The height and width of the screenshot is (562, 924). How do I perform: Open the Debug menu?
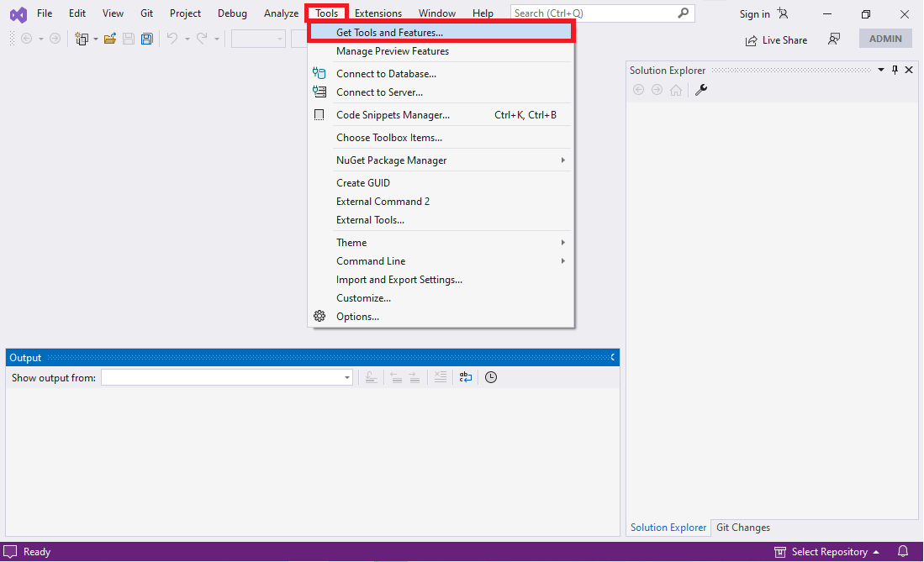tap(232, 13)
